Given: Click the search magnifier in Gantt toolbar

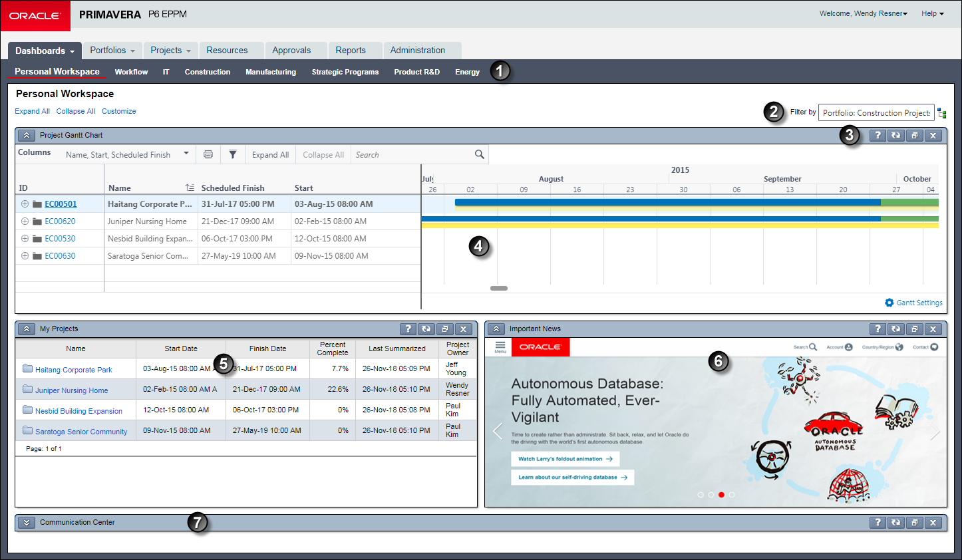Looking at the screenshot, I should (479, 154).
